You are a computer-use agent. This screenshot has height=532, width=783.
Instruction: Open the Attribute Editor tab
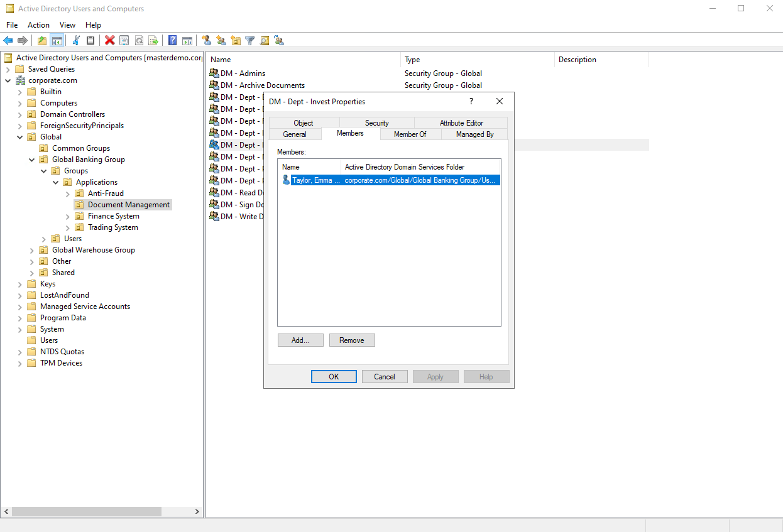461,123
